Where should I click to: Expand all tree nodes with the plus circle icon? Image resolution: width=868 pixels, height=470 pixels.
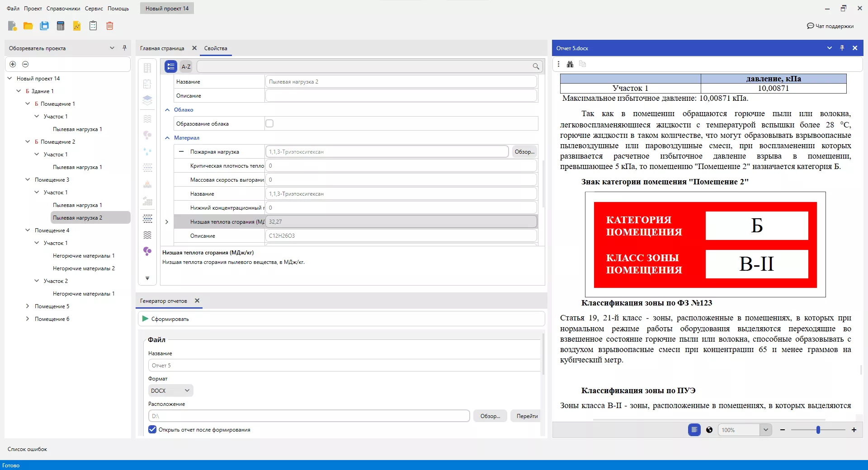pyautogui.click(x=13, y=64)
